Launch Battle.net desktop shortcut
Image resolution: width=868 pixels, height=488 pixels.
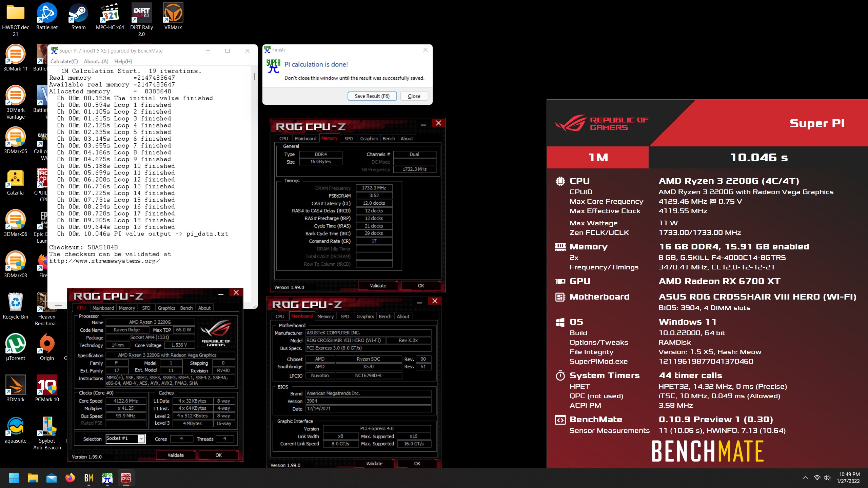tap(47, 17)
